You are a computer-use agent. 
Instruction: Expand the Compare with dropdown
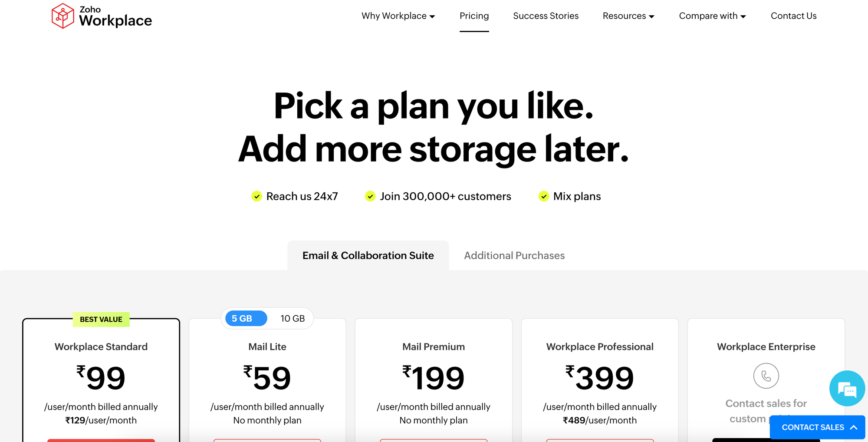(x=712, y=16)
